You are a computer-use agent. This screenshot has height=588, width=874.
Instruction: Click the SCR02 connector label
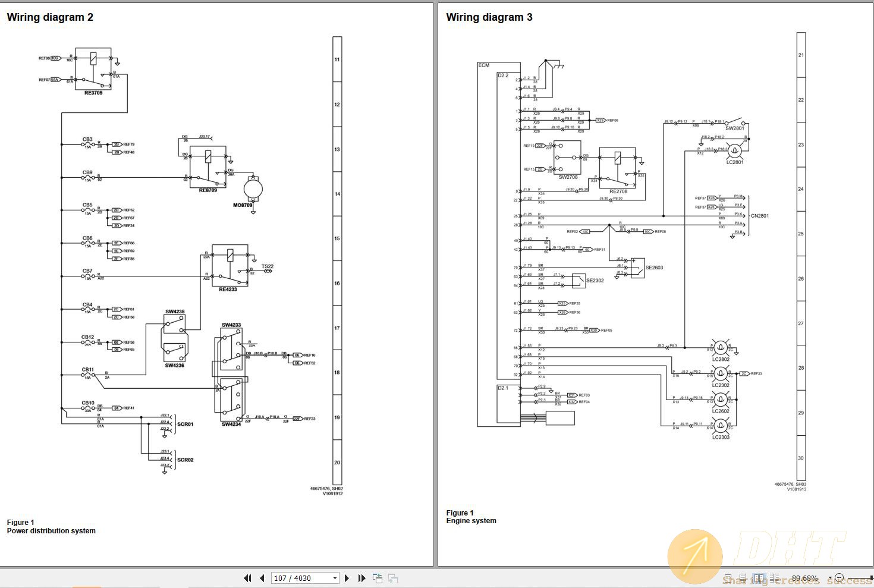pos(185,460)
